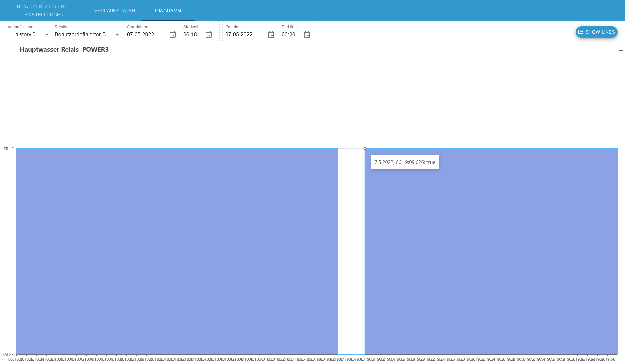Click the Show Lines button
Image resolution: width=625 pixels, height=364 pixels.
coord(596,32)
